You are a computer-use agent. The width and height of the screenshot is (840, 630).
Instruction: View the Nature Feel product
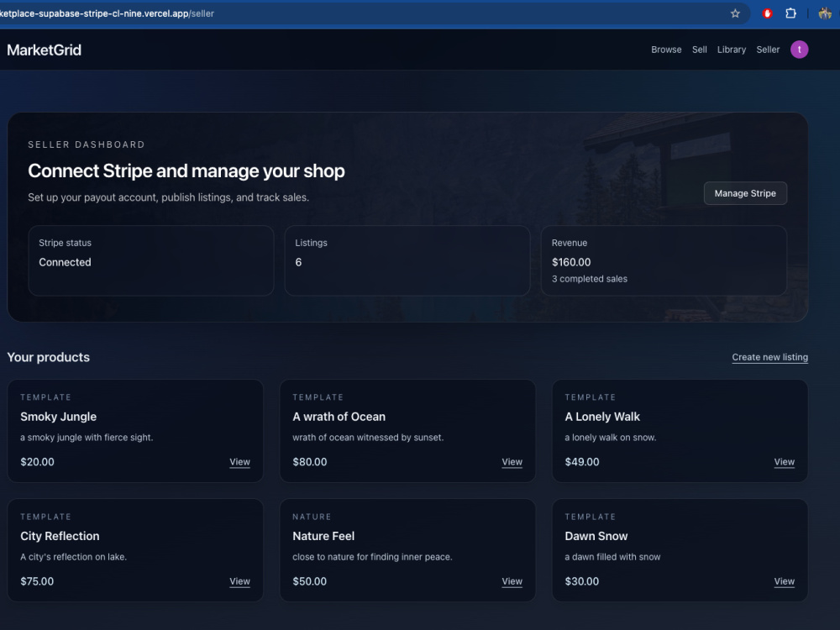[x=512, y=581]
